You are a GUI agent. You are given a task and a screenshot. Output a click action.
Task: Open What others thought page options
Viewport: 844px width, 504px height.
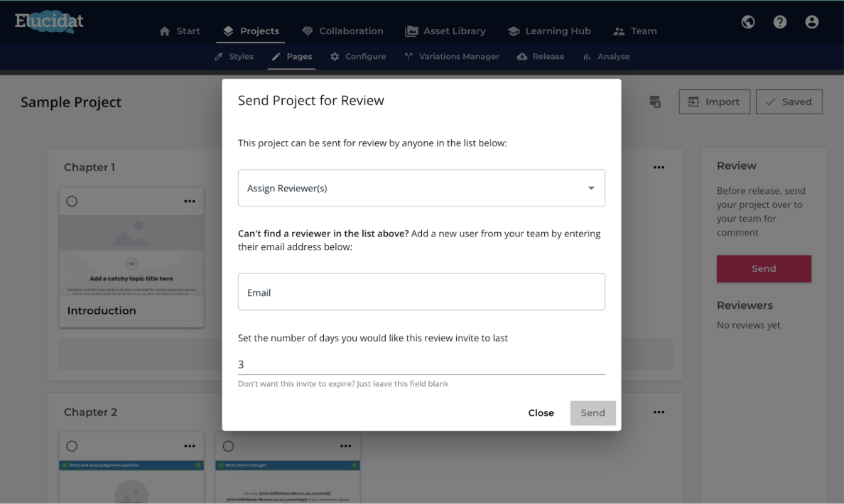(345, 446)
